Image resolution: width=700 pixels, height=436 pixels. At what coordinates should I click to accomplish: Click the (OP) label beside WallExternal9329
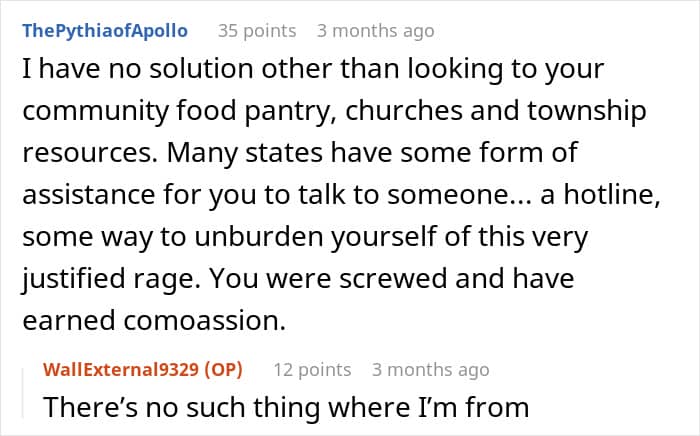[222, 369]
